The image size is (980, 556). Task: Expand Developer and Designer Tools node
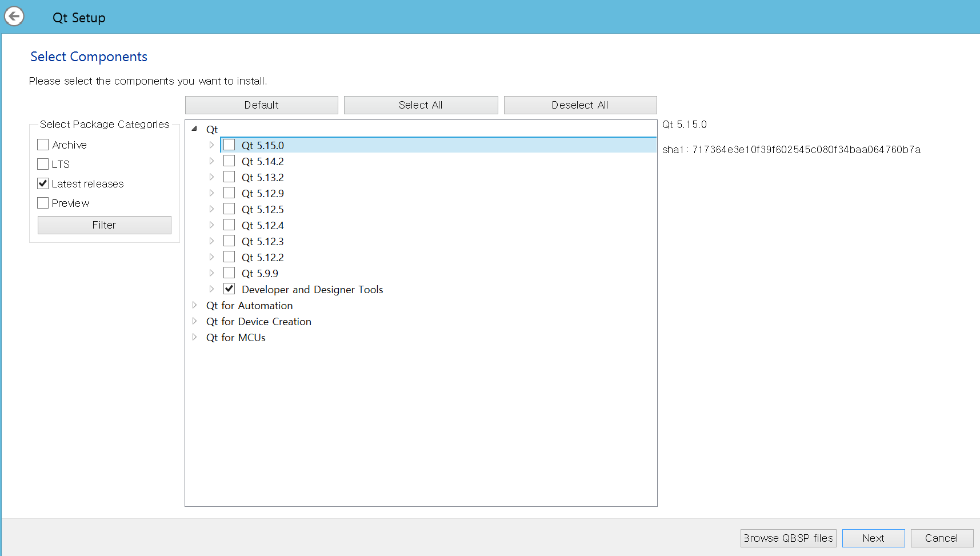coord(211,289)
